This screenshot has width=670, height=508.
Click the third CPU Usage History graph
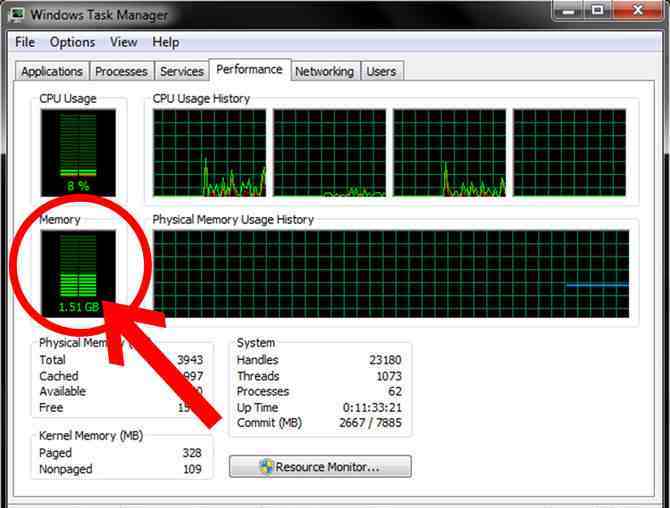point(450,153)
